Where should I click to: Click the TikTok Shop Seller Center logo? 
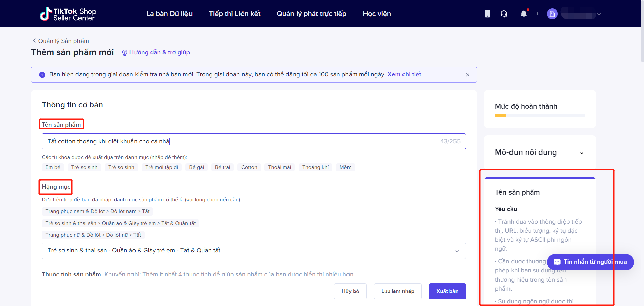click(x=67, y=14)
